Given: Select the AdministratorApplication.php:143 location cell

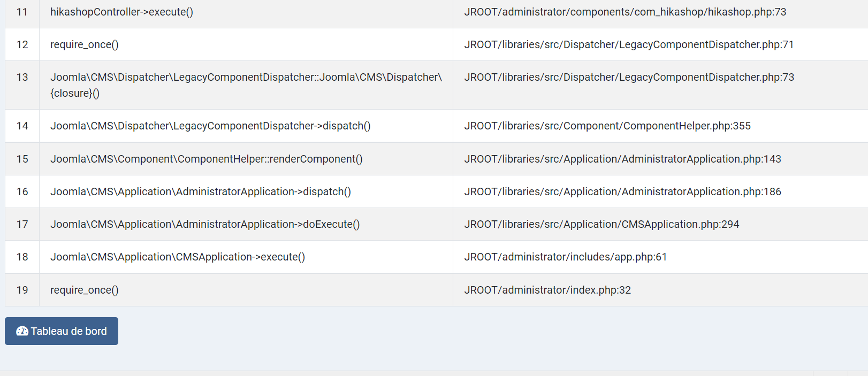Looking at the screenshot, I should point(622,159).
